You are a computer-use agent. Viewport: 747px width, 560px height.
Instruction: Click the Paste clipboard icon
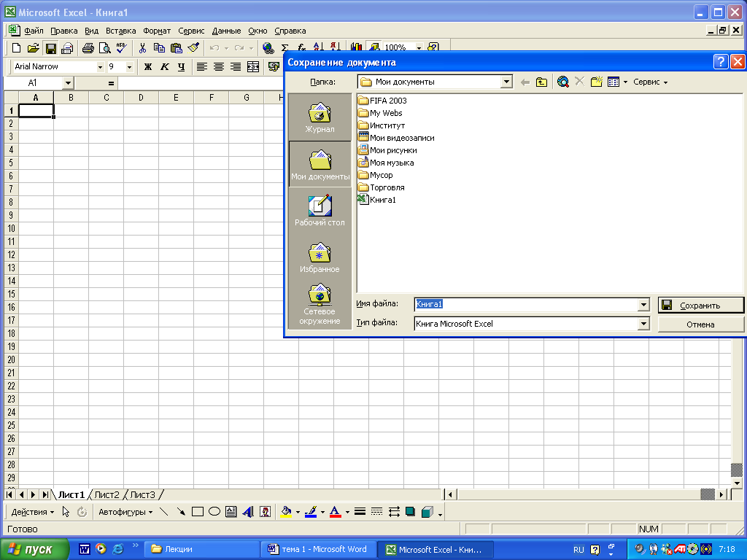(x=177, y=47)
